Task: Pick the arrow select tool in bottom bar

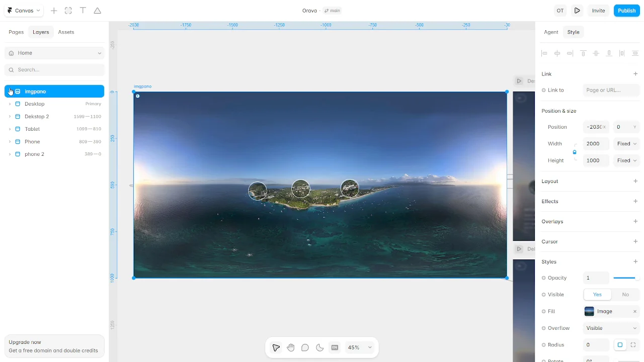Action: [x=276, y=347]
